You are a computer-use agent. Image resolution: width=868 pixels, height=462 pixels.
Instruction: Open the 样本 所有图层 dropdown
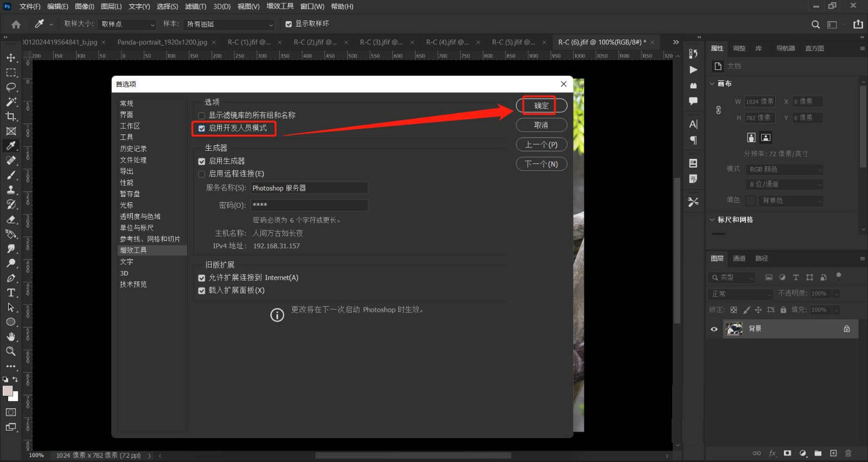(x=230, y=24)
